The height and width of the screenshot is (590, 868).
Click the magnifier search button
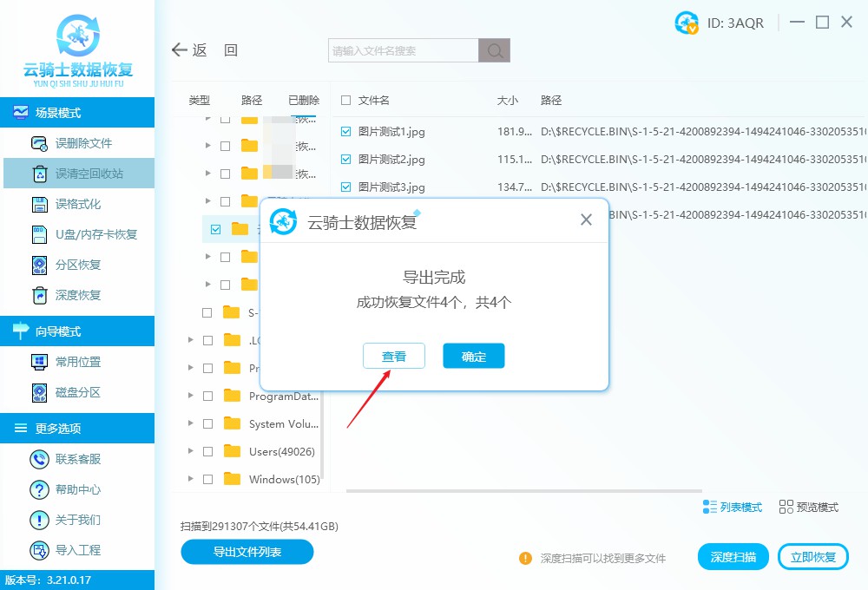click(495, 50)
